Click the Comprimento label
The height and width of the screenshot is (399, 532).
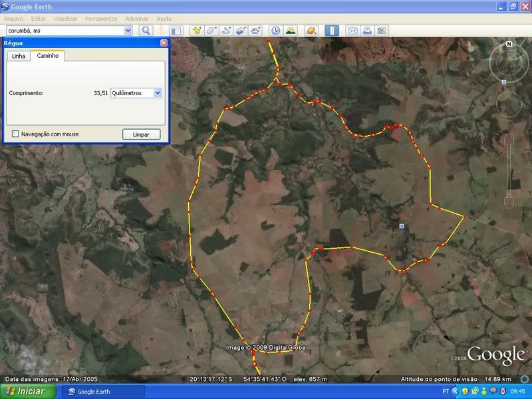pos(27,93)
